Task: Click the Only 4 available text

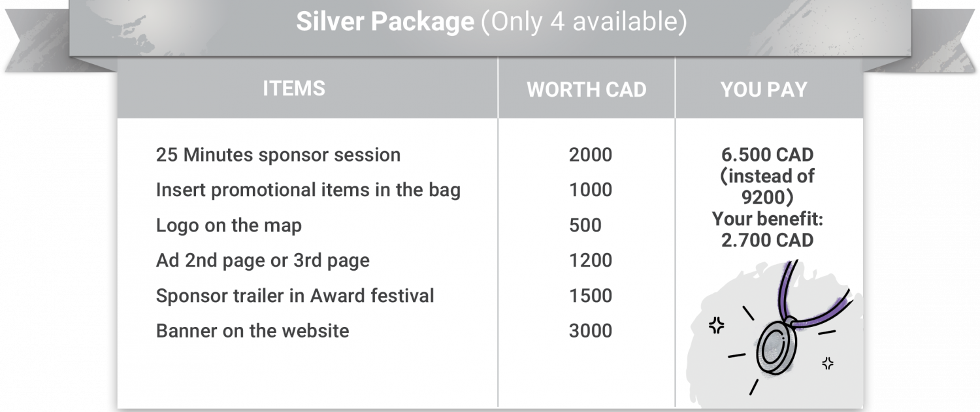Action: click(x=584, y=22)
